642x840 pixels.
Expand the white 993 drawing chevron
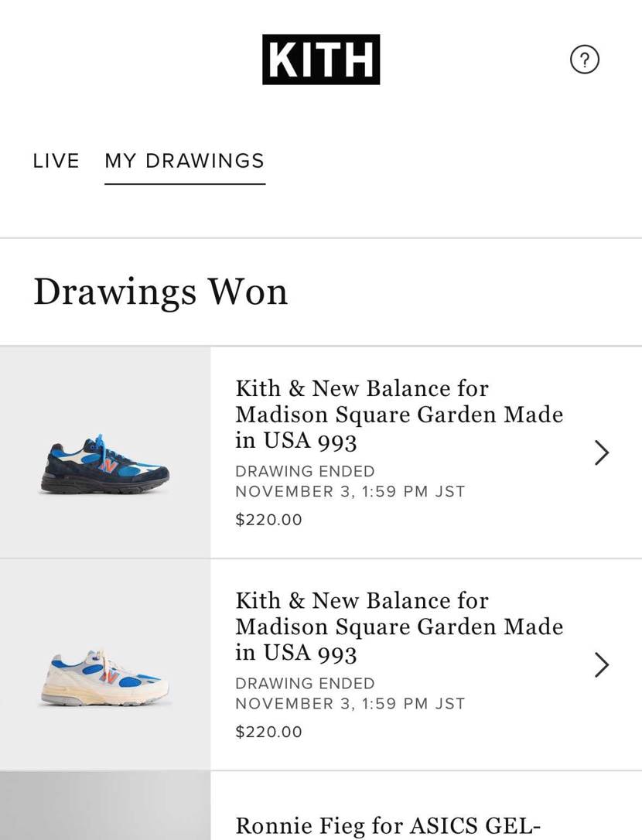pos(602,664)
